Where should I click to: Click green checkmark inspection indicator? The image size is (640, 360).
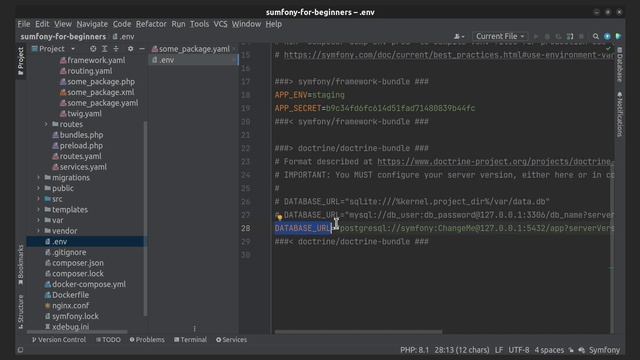click(608, 48)
